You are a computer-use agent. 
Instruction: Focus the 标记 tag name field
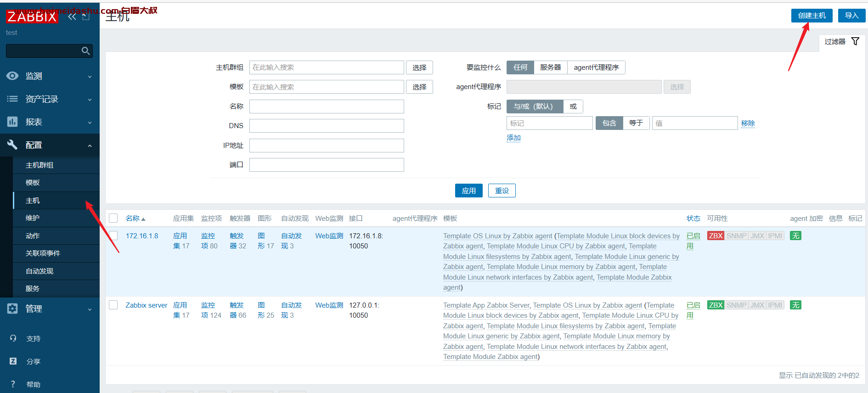550,123
